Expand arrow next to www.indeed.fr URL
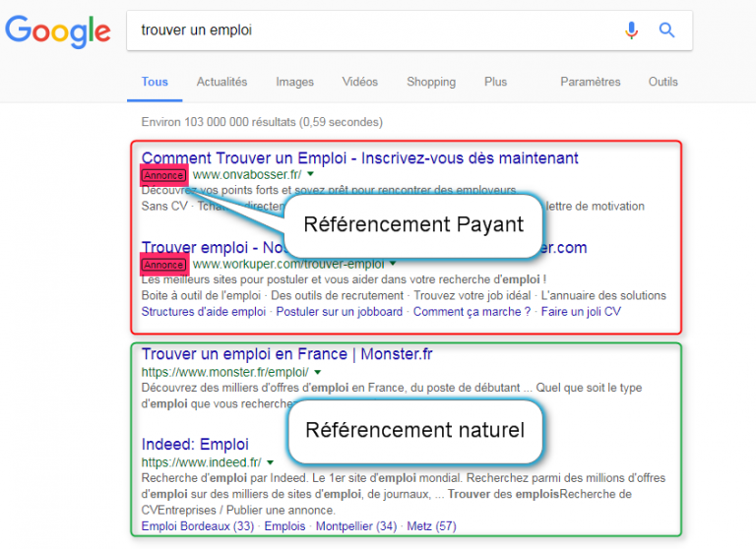Image resolution: width=756 pixels, height=549 pixels. click(271, 462)
